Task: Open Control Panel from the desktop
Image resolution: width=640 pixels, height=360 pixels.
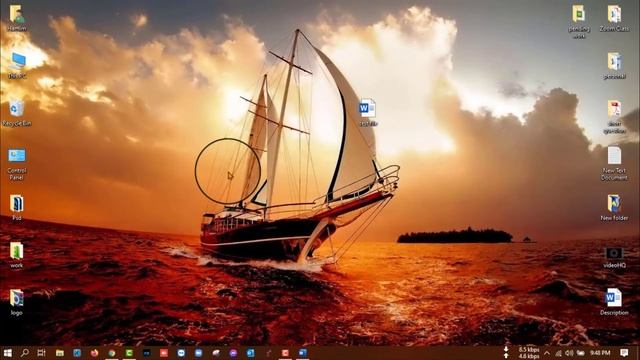Action: tap(17, 163)
